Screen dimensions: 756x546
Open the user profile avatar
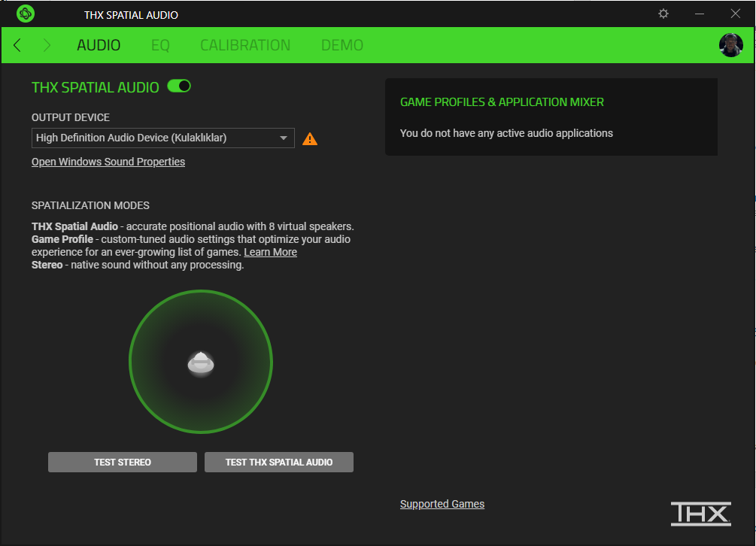[x=731, y=45]
